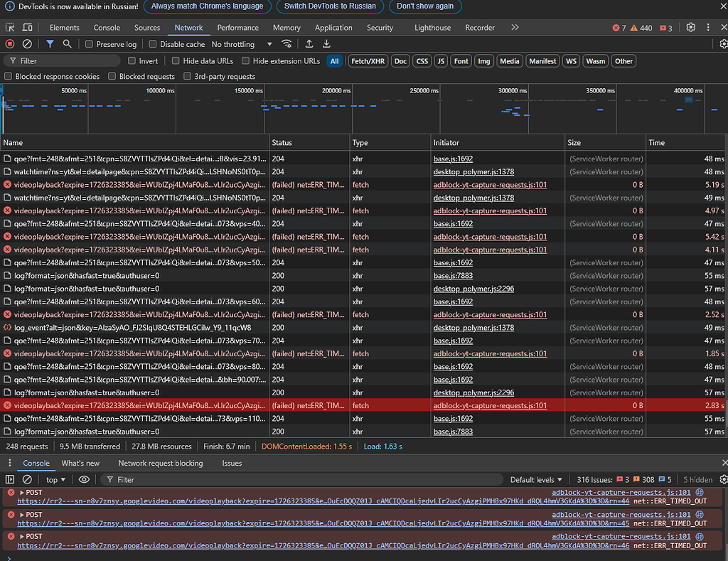The image size is (728, 561).
Task: Export HAR file download icon
Action: pos(326,44)
